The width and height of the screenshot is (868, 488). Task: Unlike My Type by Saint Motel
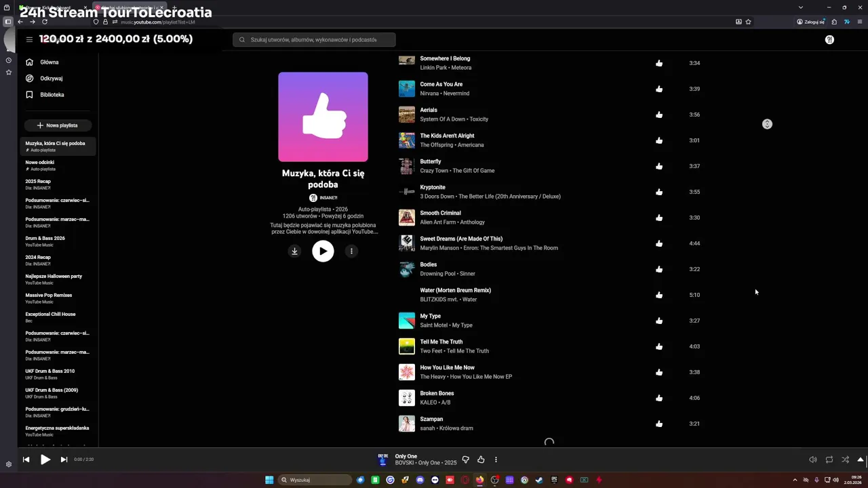[659, 321]
